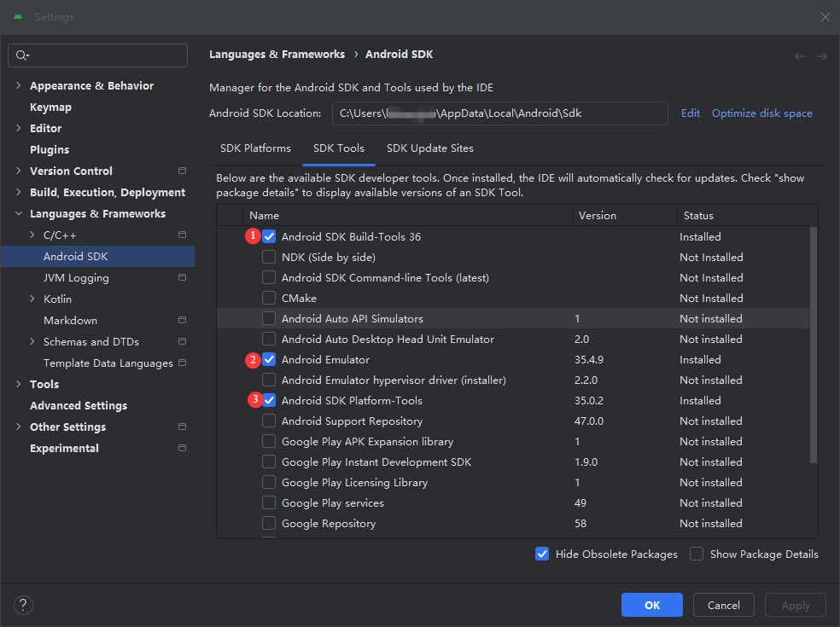Viewport: 840px width, 627px height.
Task: Click the project-level icon beside JVM Logging
Action: (x=182, y=277)
